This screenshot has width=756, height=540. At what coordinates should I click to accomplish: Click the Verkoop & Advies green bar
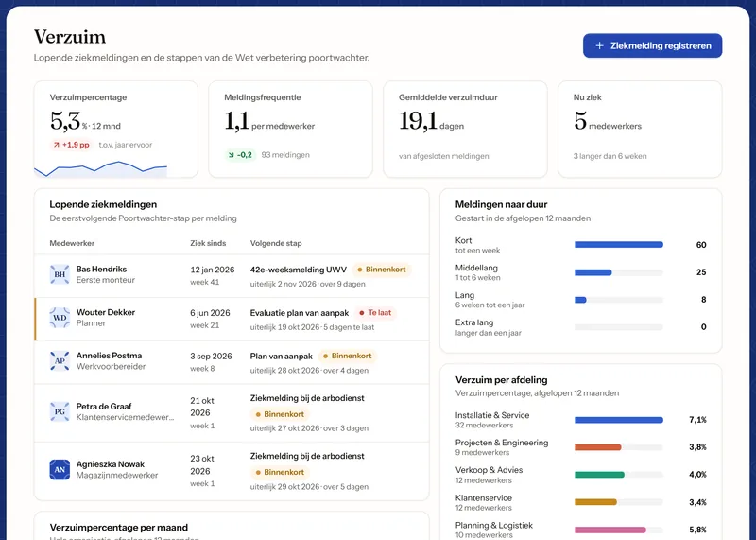(x=599, y=475)
